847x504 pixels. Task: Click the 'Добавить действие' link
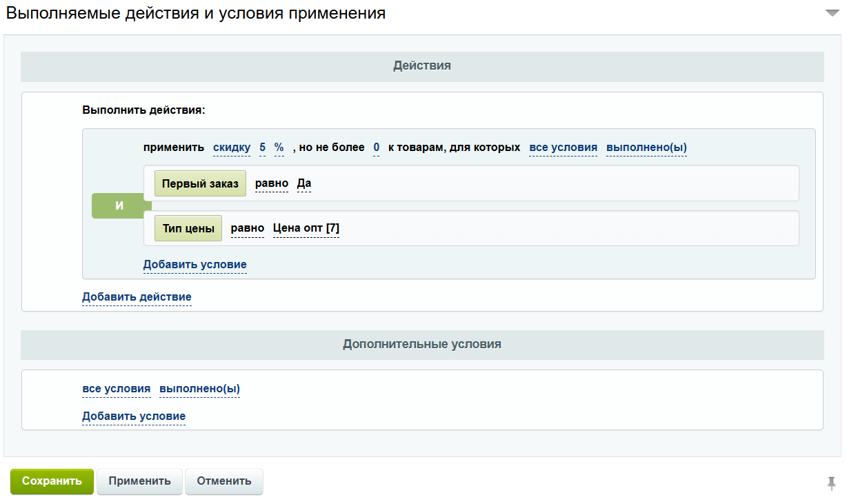[x=137, y=297]
